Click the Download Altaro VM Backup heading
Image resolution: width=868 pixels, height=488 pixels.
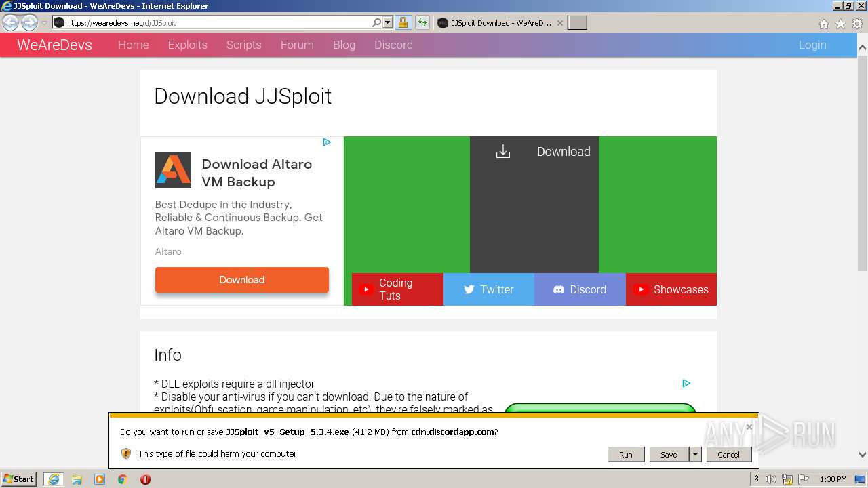[x=256, y=173]
